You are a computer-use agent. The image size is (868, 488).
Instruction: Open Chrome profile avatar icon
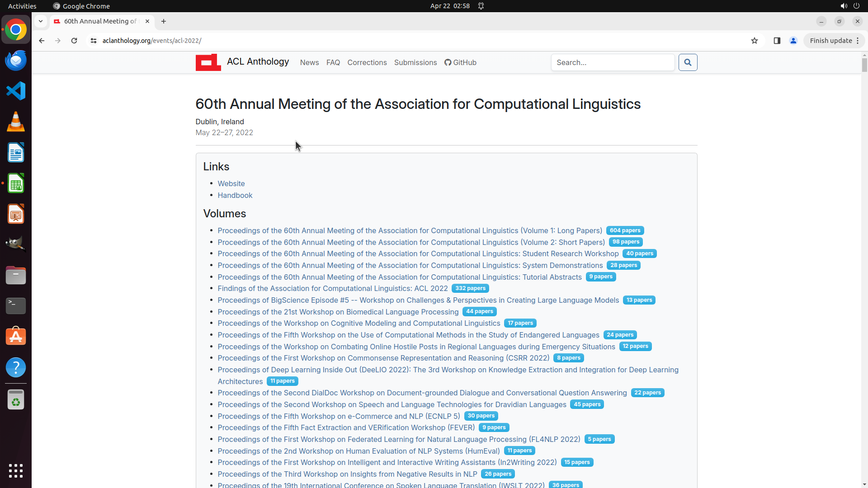[793, 41]
